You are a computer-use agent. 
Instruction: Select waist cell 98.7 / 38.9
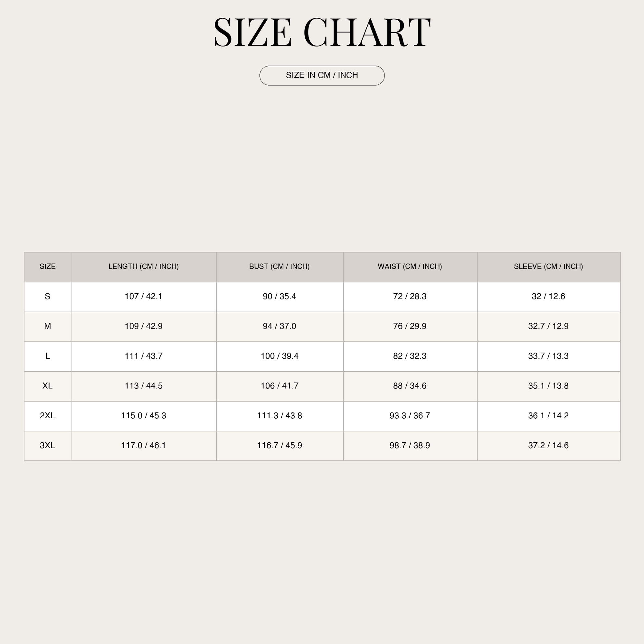[x=410, y=446]
